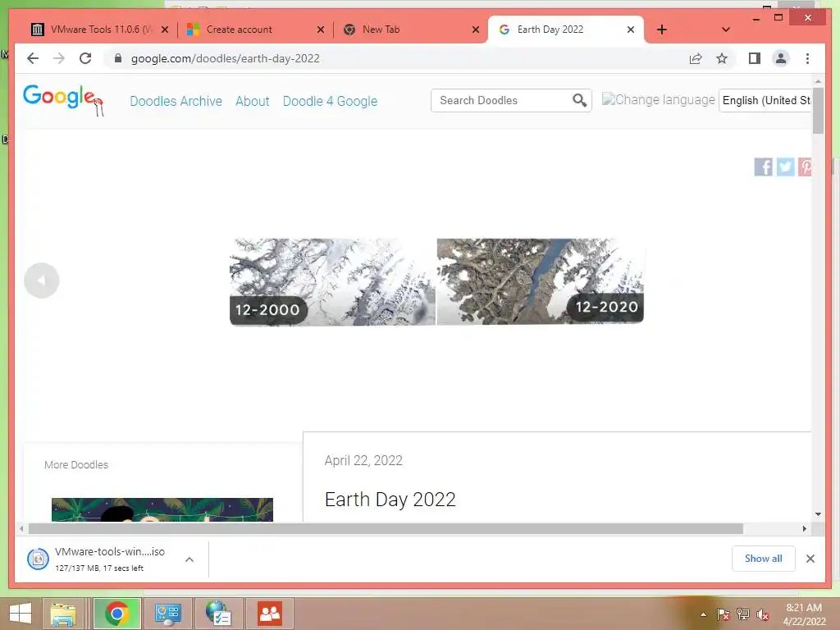Close the Earth Day 2022 tab
The width and height of the screenshot is (840, 630).
(x=631, y=30)
